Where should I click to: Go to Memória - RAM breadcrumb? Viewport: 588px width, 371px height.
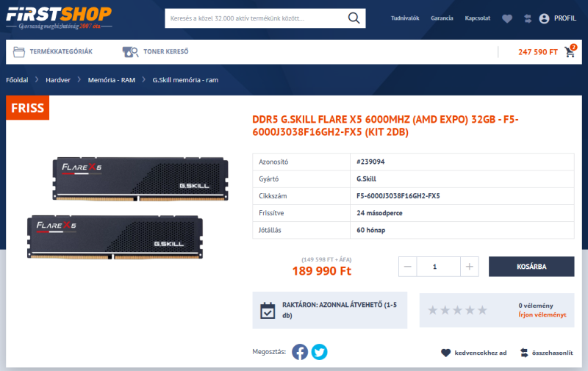(112, 80)
